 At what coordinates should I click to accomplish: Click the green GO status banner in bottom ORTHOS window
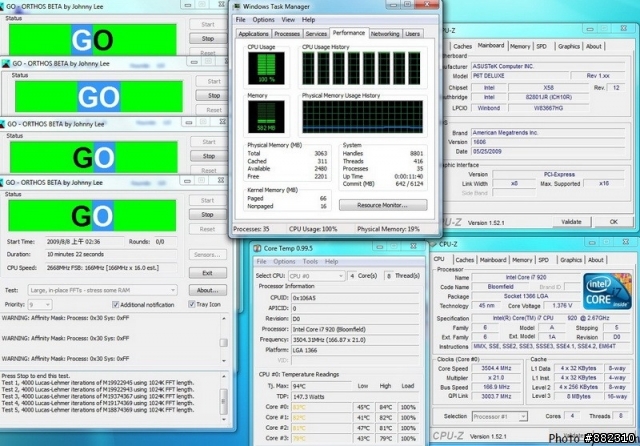[x=92, y=216]
